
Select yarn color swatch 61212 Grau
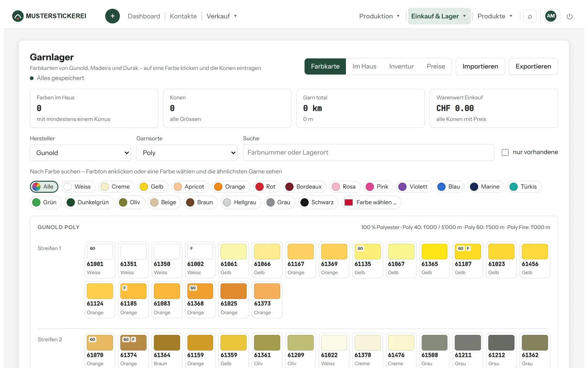tap(501, 350)
